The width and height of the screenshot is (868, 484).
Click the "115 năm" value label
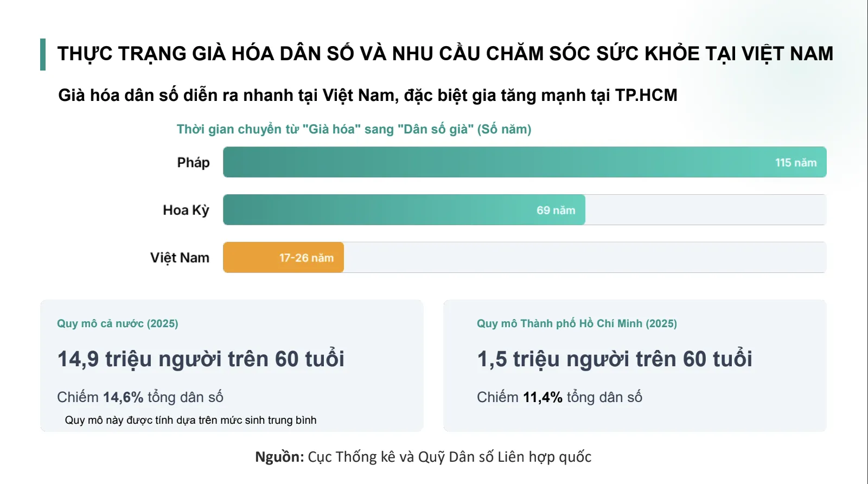pos(795,163)
